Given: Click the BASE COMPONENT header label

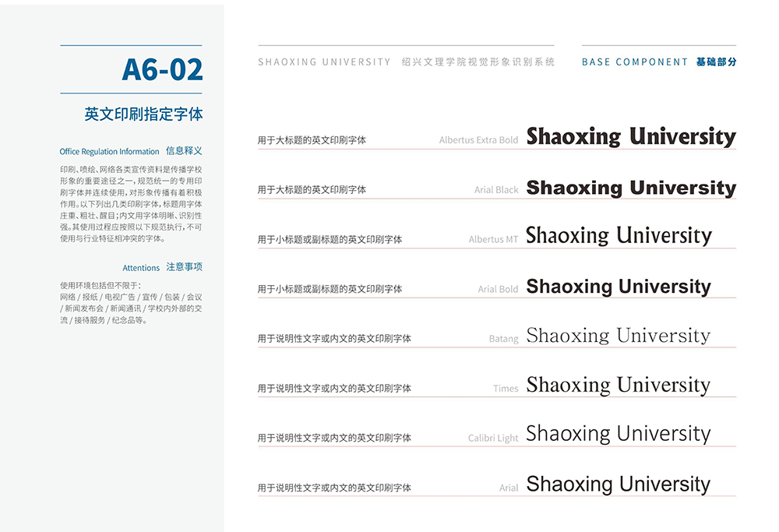Looking at the screenshot, I should tap(635, 62).
